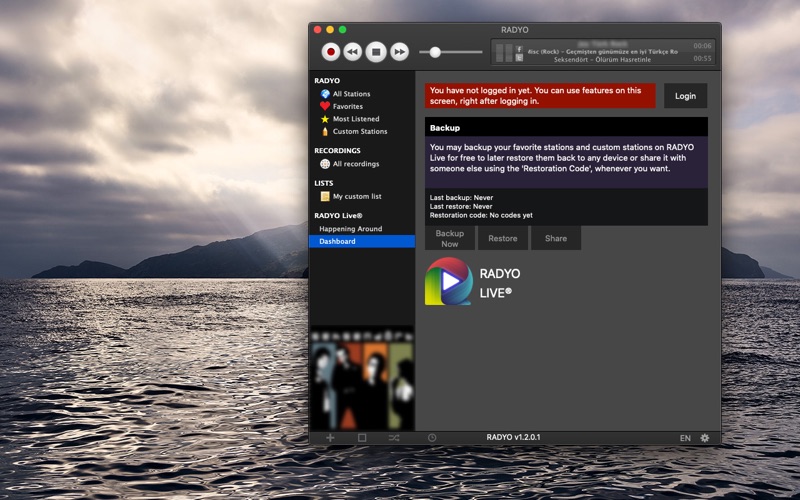Click the icon beside Custom Stations
Screen dimensions: 800x500
(325, 131)
